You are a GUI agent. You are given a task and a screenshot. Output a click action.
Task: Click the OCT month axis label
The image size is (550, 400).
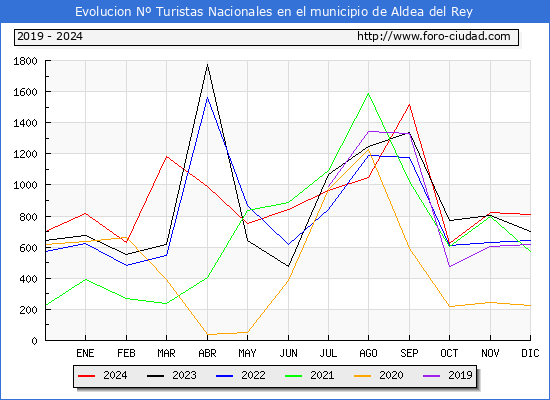(x=449, y=353)
